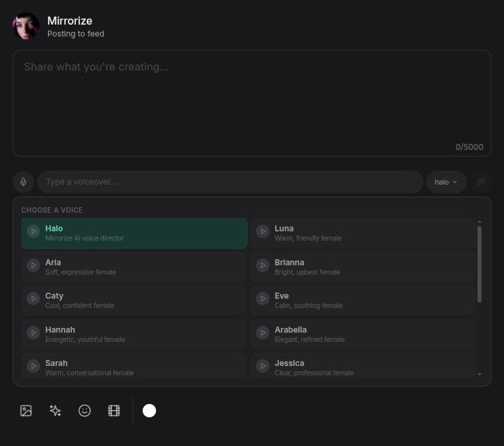Preview the Caty voice
The height and width of the screenshot is (446, 504).
click(33, 299)
